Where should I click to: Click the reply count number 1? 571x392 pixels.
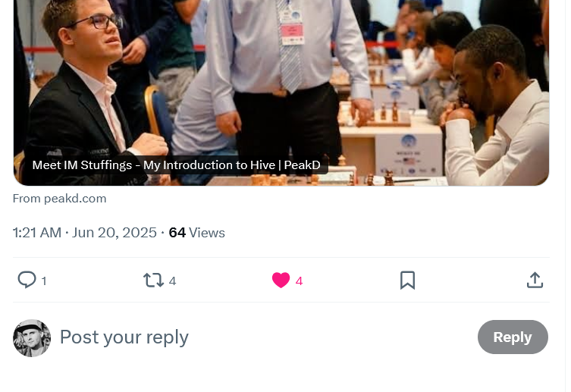click(x=44, y=281)
